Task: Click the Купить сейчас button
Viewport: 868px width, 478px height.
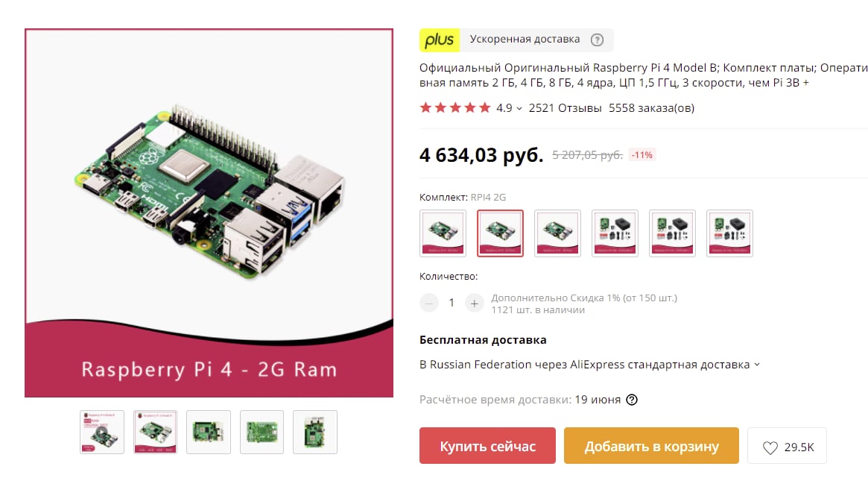Action: (488, 446)
